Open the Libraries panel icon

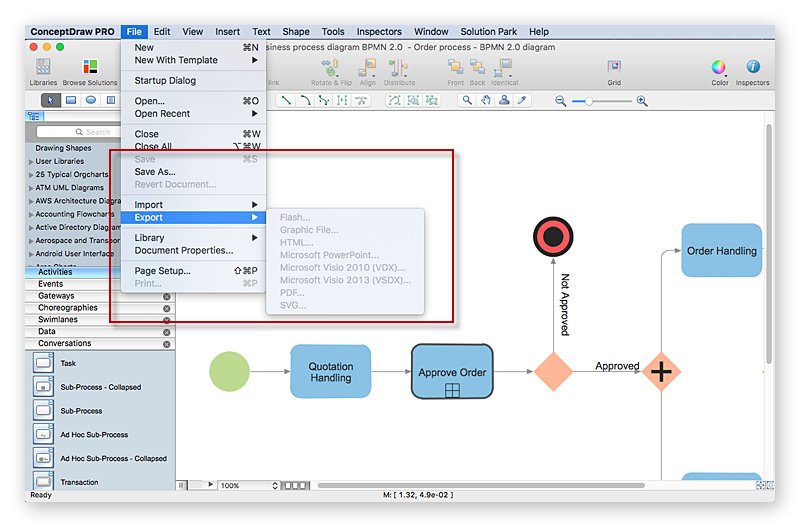(43, 67)
